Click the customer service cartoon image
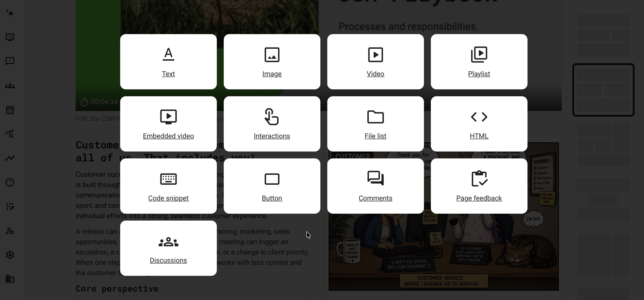Viewport: 644px width, 300px height. [444, 216]
